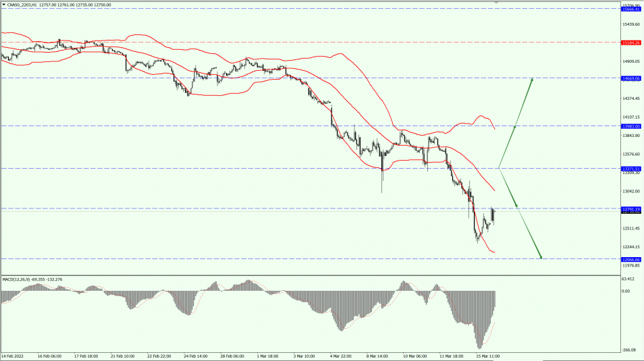Image resolution: width=644 pixels, height=361 pixels.
Task: Click the upward green arrow head near 14669.06
Action: (532, 80)
